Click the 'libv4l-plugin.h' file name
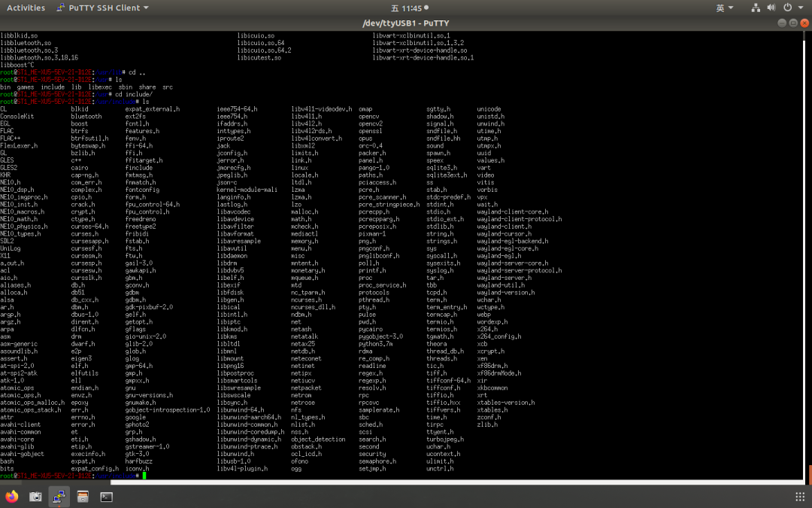The width and height of the screenshot is (812, 508). 242,469
